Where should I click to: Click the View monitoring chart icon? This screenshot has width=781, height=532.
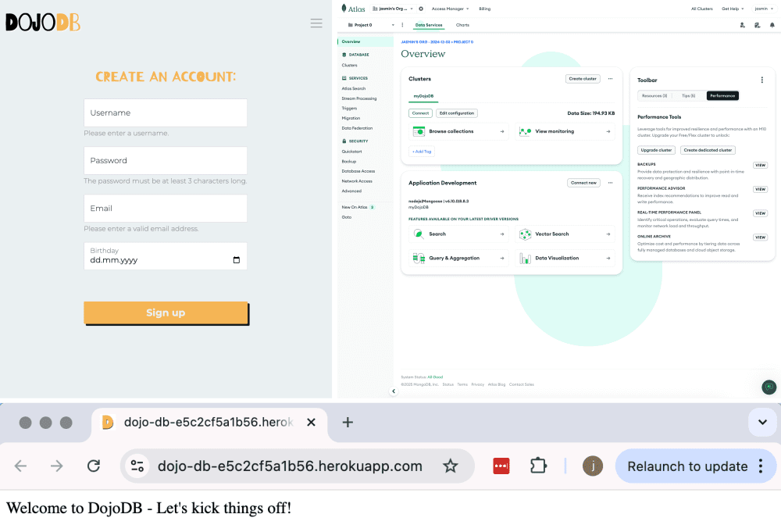tap(525, 131)
